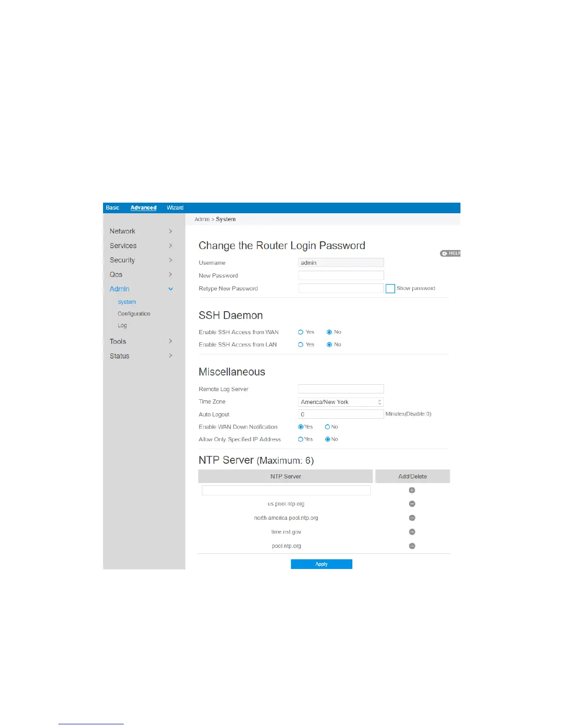The height and width of the screenshot is (728, 563).
Task: Delete time.nist.gov NTP server
Action: pyautogui.click(x=412, y=532)
